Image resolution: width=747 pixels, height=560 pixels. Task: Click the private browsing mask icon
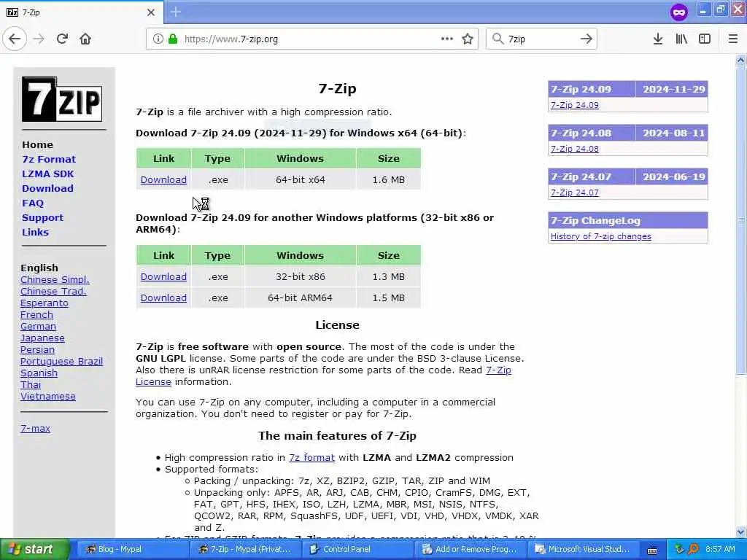[x=679, y=12]
